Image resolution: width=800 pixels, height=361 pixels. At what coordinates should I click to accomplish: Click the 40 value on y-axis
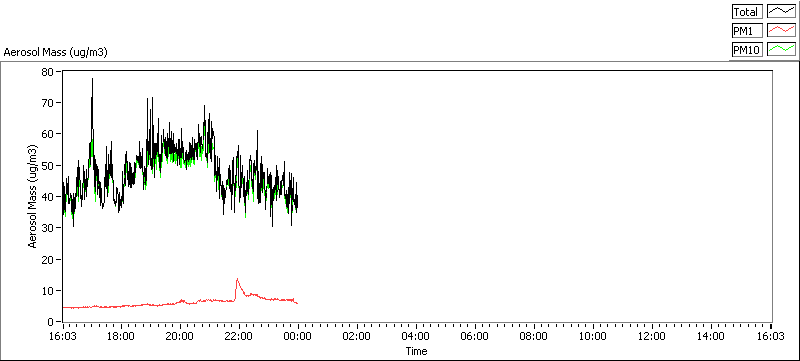(47, 196)
